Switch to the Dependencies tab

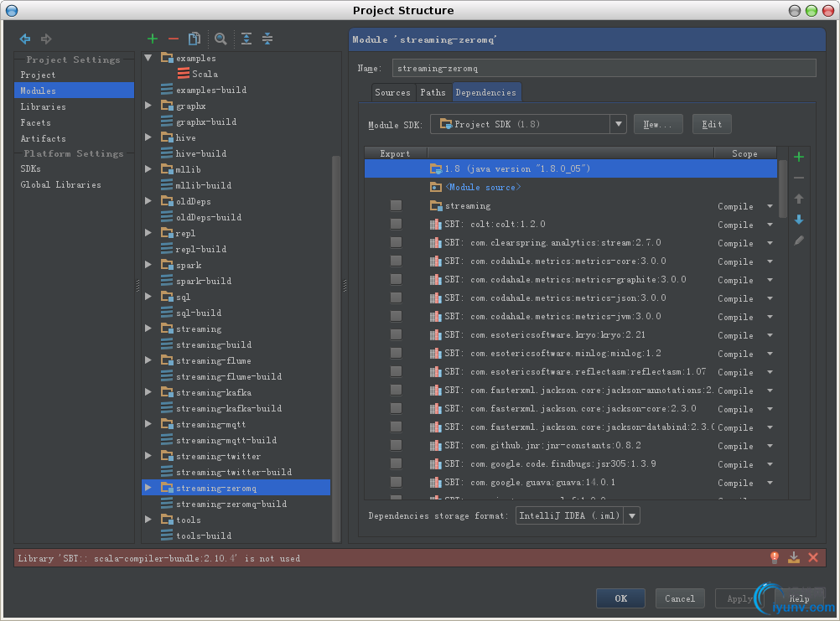[486, 92]
